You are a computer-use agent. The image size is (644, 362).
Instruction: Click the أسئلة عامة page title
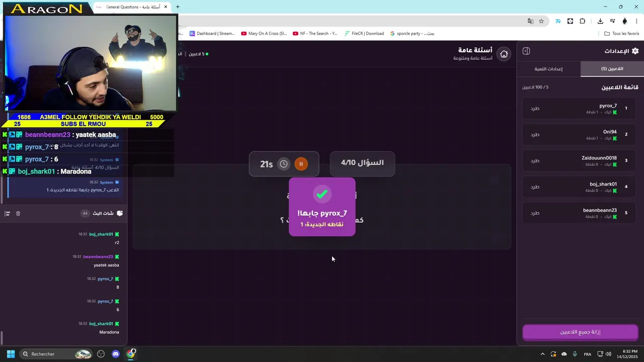475,50
